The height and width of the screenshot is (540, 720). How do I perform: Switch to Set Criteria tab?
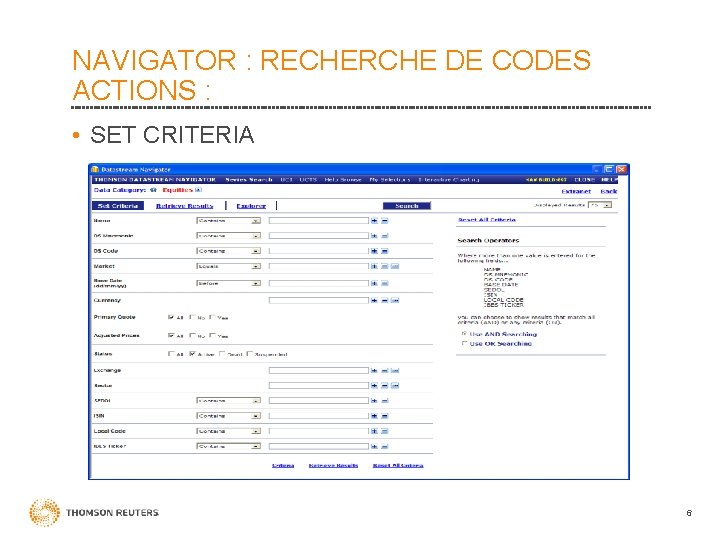pyautogui.click(x=118, y=206)
